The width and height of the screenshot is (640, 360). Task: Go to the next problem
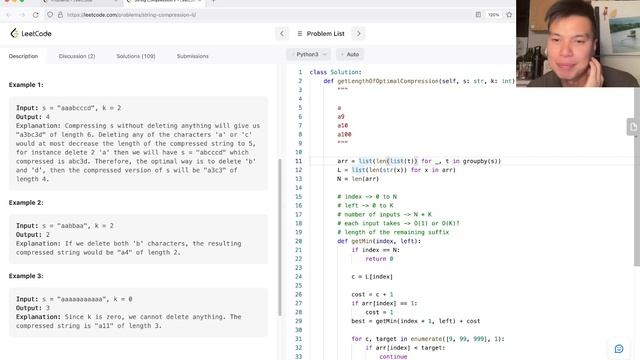coord(359,33)
